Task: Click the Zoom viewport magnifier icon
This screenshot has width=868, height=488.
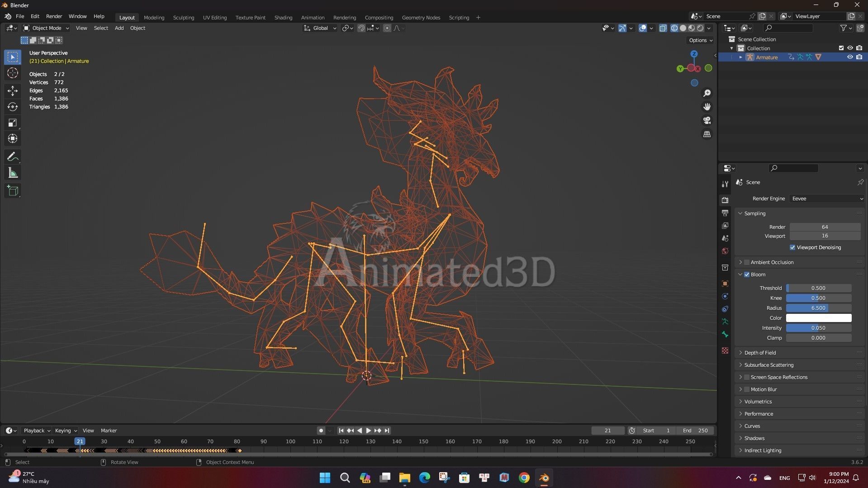Action: click(x=707, y=93)
